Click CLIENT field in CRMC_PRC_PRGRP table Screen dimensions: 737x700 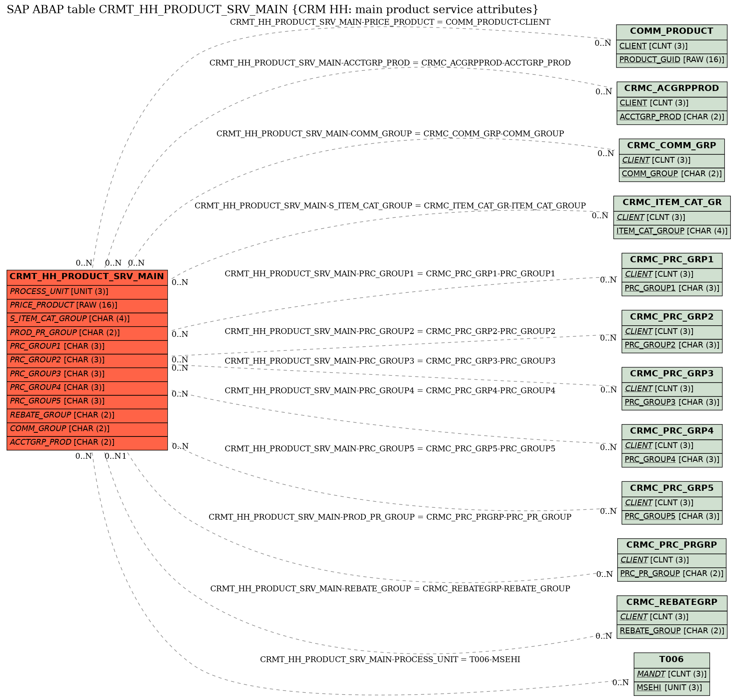(672, 560)
